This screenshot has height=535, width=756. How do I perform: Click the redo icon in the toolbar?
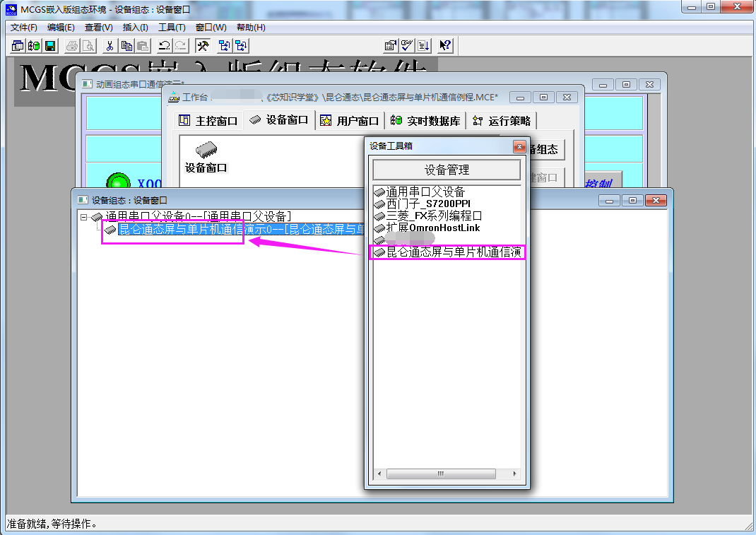click(181, 46)
